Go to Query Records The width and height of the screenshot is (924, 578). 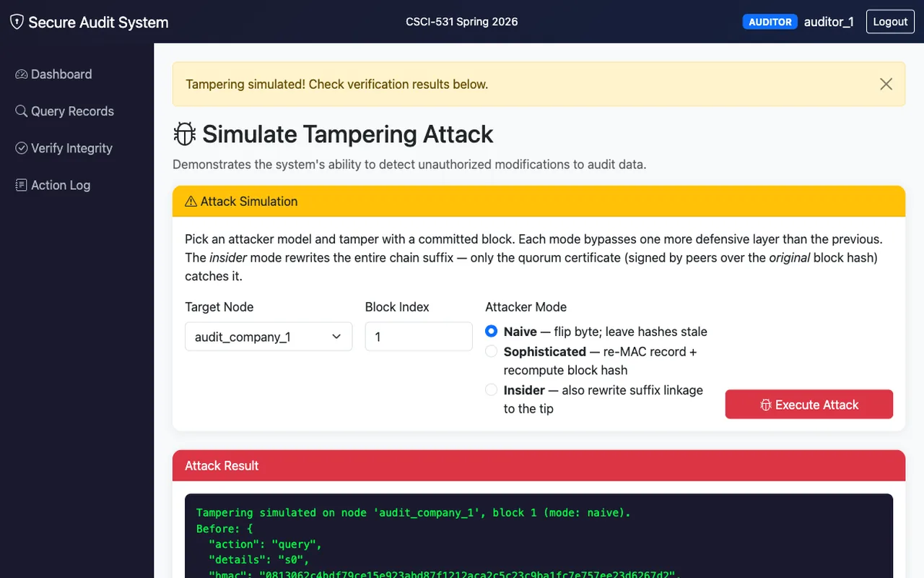(x=65, y=111)
